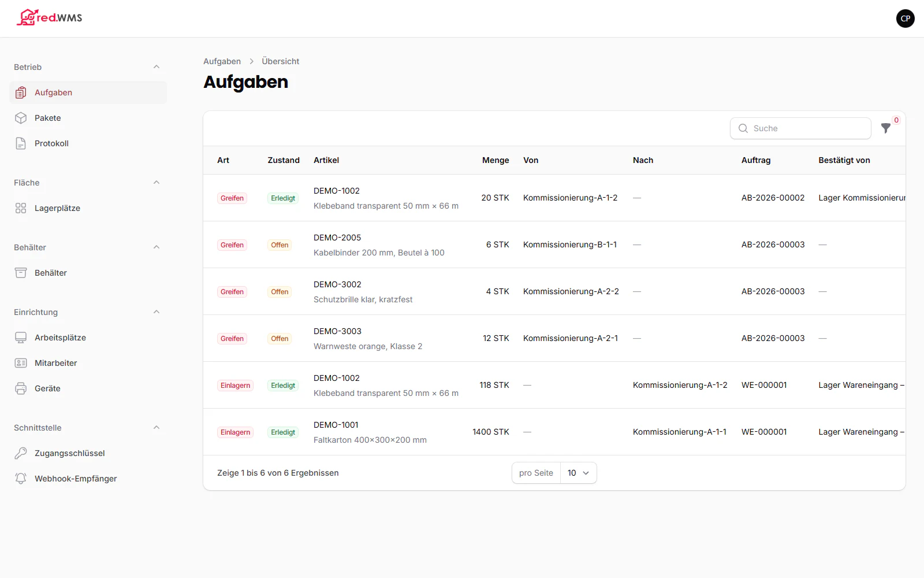The image size is (924, 578).
Task: Collapse the Betrieb sidebar section
Action: pos(157,67)
